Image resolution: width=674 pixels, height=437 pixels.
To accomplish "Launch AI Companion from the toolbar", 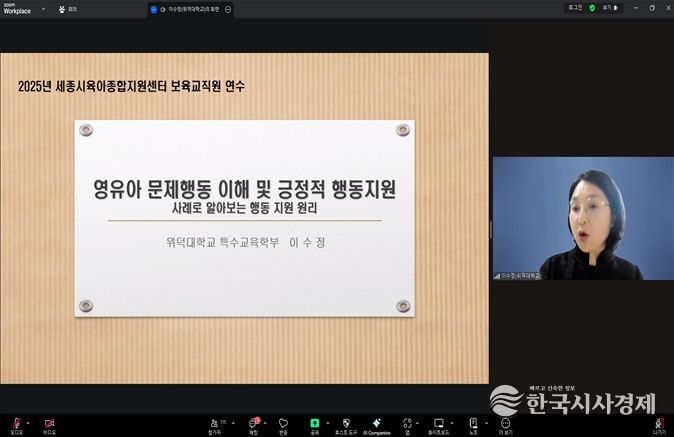I will [377, 423].
